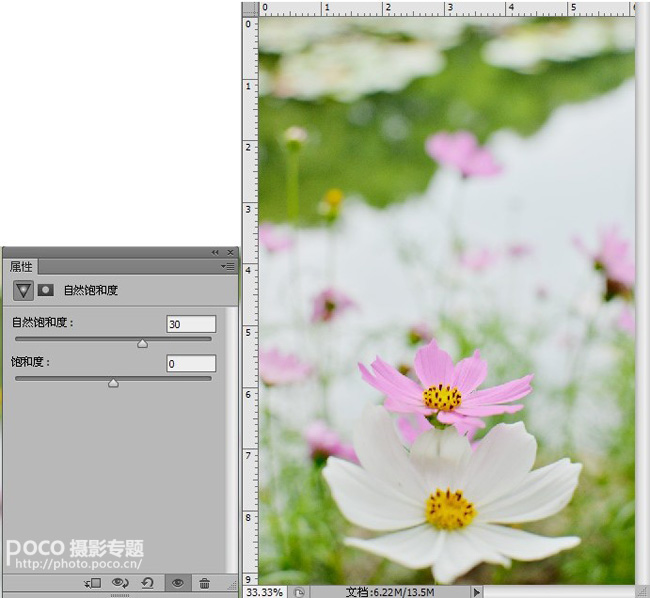The width and height of the screenshot is (650, 598).
Task: Open the status bar arrow menu
Action: click(476, 592)
